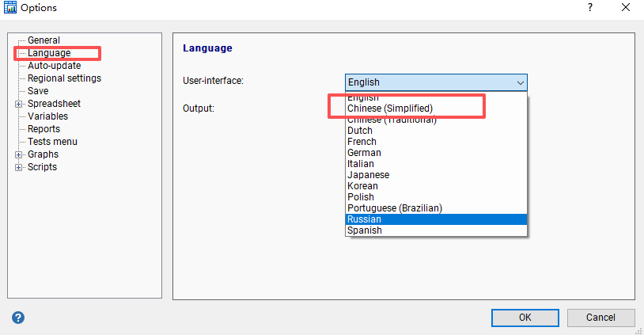The image size is (644, 335).
Task: Click the Output label text
Action: 199,108
